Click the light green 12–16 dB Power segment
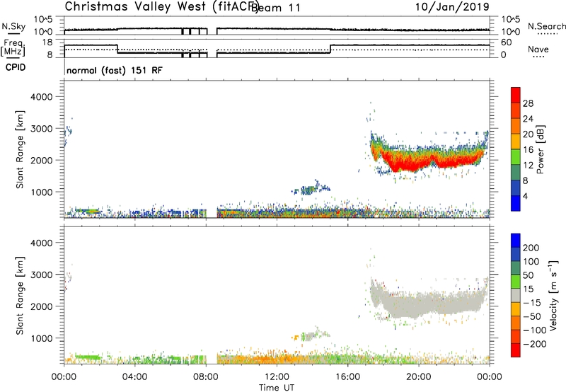This screenshot has height=392, width=566. 516,157
